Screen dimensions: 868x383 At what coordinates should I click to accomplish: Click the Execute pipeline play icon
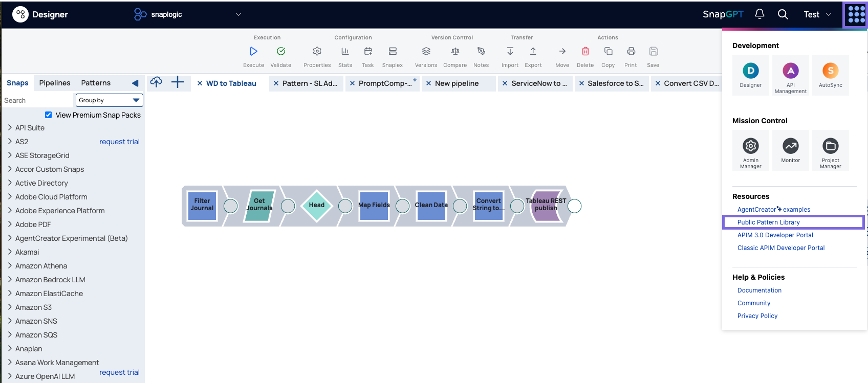[253, 51]
